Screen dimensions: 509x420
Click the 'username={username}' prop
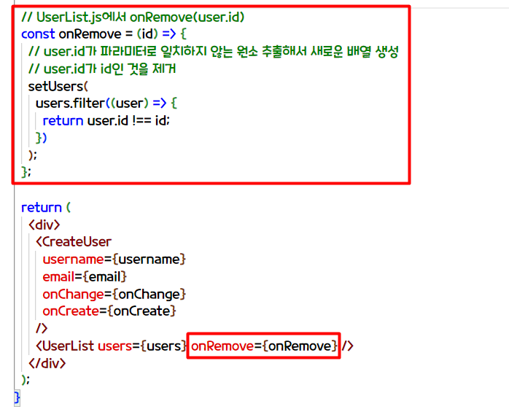(114, 259)
